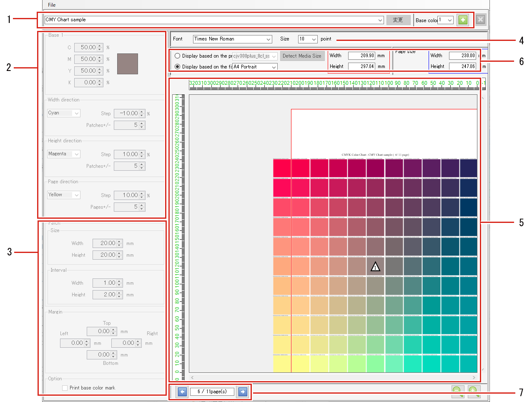Increment the Cyan percentage stepper
The height and width of the screenshot is (402, 532).
coord(99,46)
